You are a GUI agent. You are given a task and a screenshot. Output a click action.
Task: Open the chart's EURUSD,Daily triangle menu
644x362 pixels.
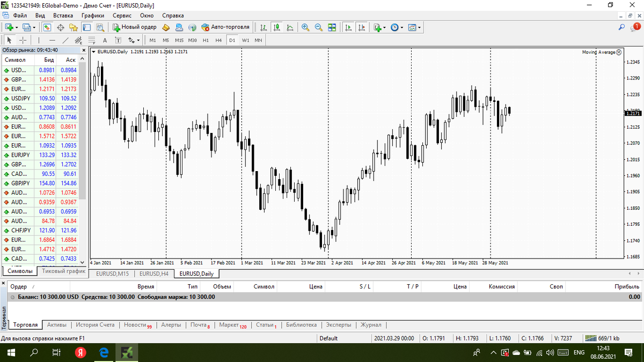[x=94, y=52]
